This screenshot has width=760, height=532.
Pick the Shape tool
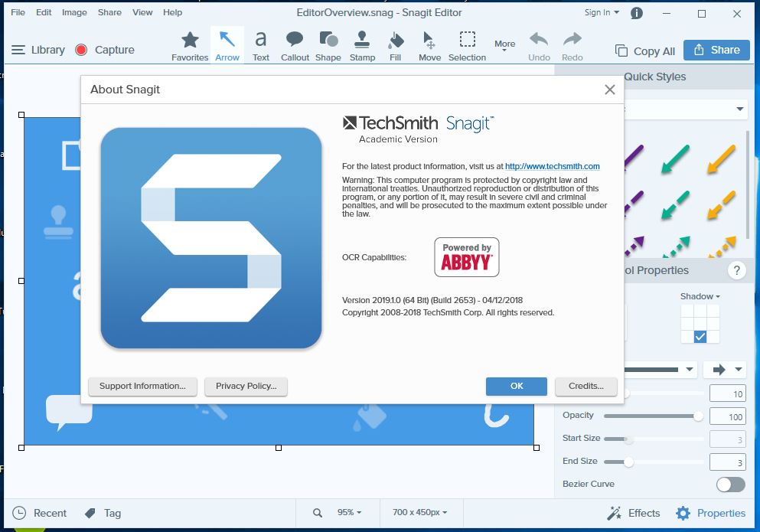[328, 46]
